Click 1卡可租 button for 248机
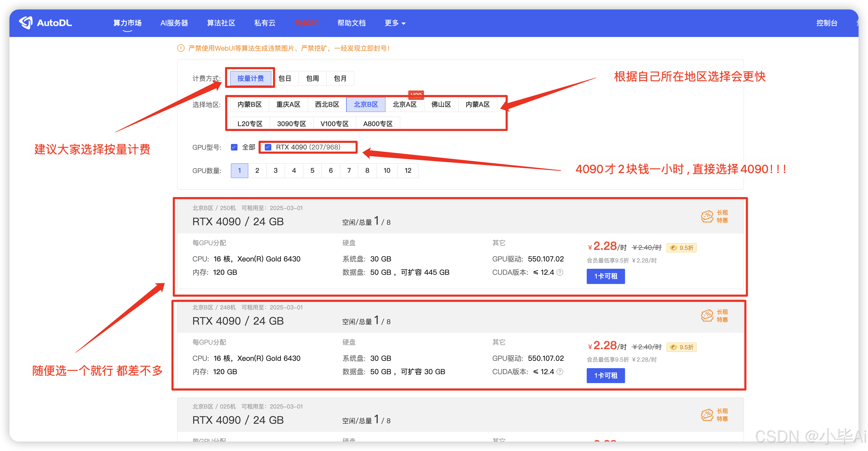Viewport: 868px width, 451px height. (x=606, y=375)
